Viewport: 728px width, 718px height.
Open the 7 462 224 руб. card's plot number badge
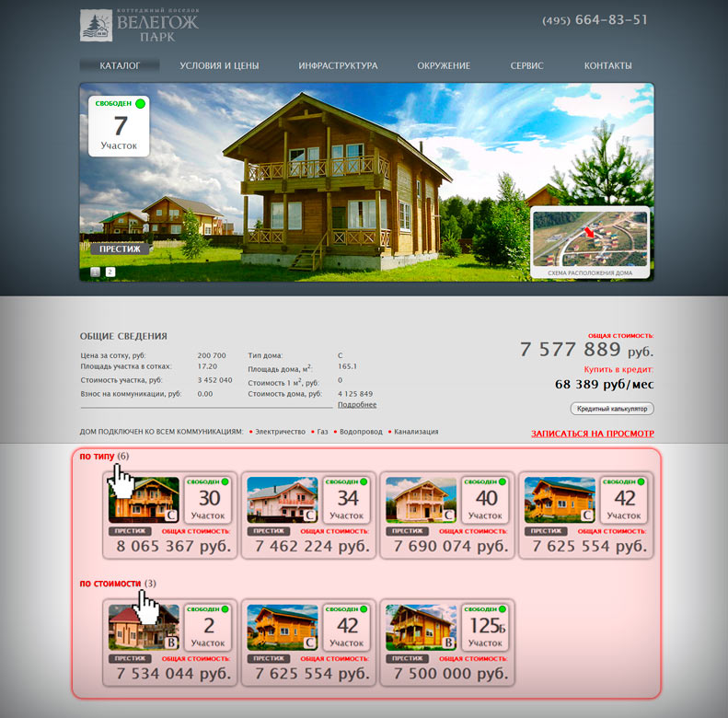coord(347,500)
